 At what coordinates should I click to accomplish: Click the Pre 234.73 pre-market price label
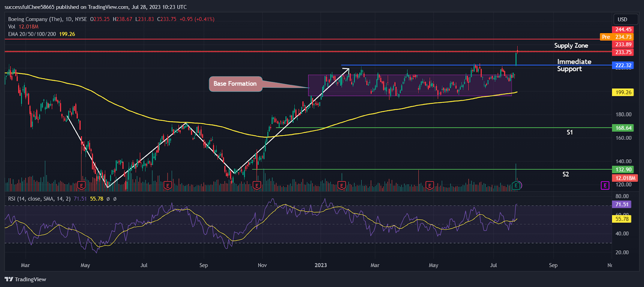tap(617, 37)
